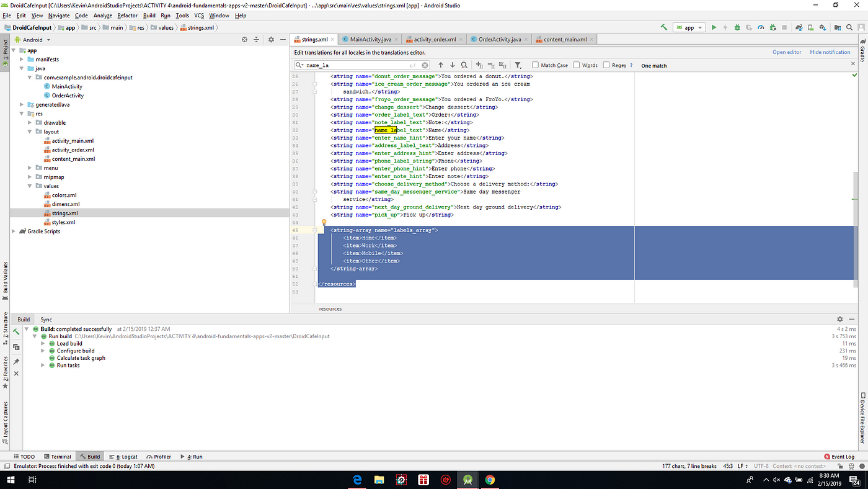
Task: Open the search filter funnel icon
Action: pos(518,65)
